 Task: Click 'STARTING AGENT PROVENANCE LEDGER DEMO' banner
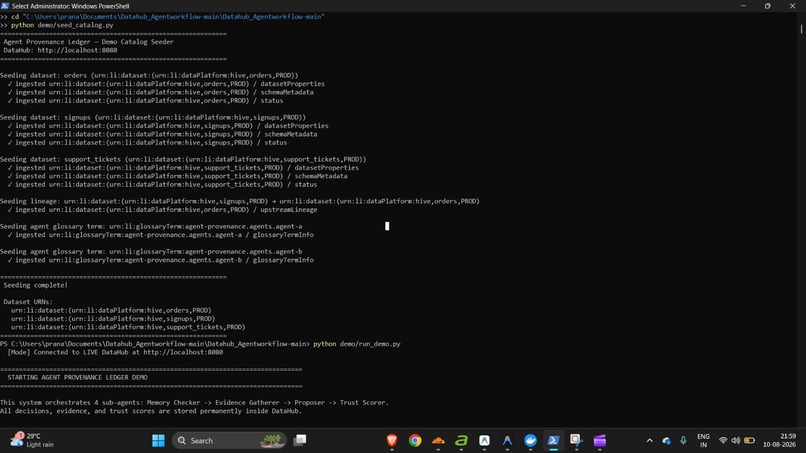(77, 377)
